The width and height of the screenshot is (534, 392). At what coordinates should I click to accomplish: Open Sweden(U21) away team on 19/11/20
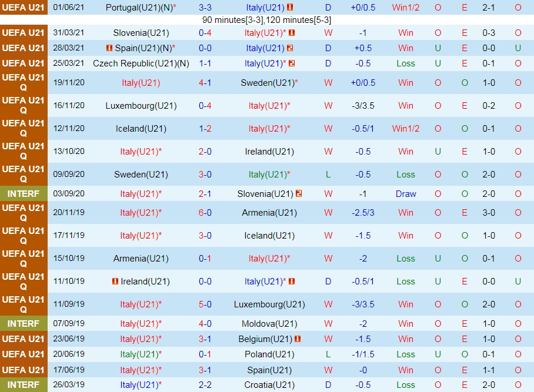[269, 83]
